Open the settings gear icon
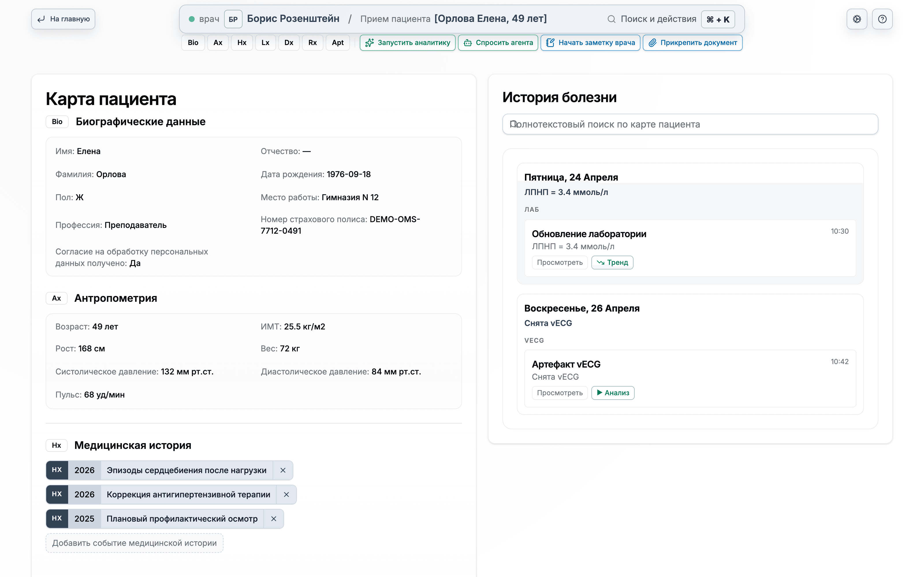This screenshot has width=924, height=577. (x=857, y=19)
